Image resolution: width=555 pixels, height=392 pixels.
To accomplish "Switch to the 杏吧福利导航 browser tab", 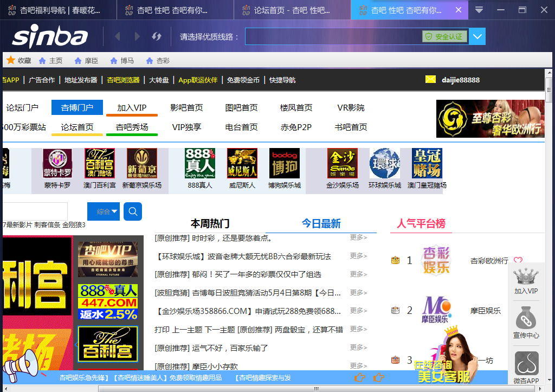I will click(x=59, y=10).
